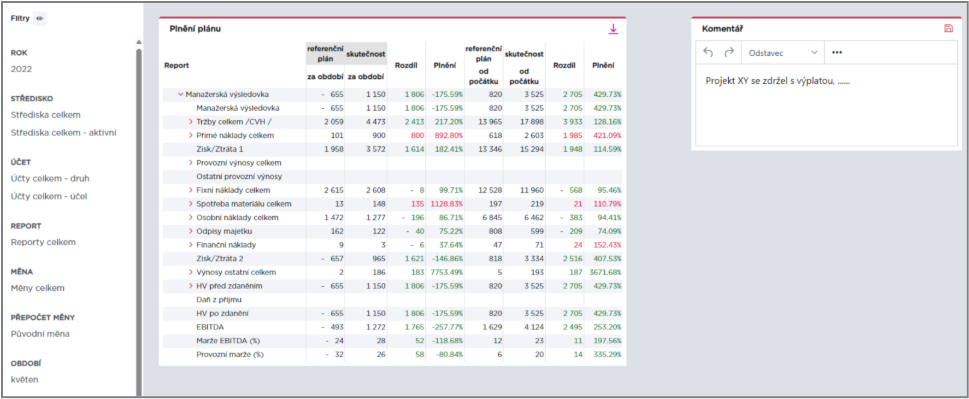Click the Komentář panel title
This screenshot has height=399, width=969.
[x=722, y=28]
